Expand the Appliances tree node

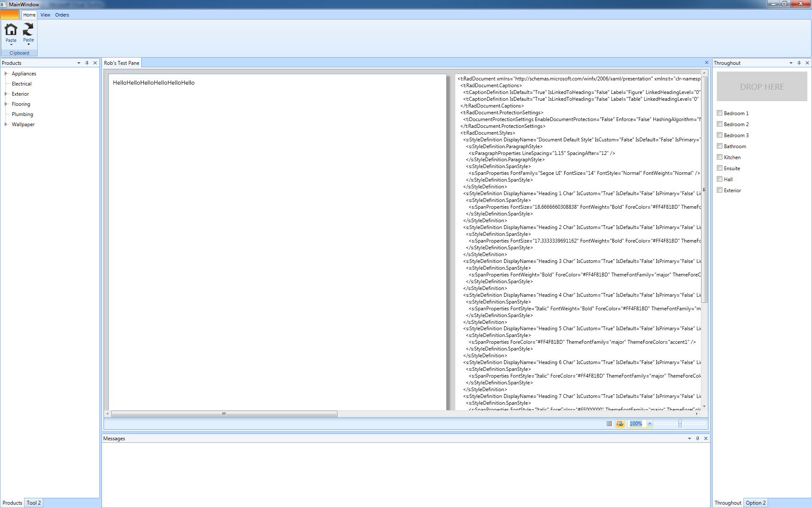pyautogui.click(x=6, y=74)
